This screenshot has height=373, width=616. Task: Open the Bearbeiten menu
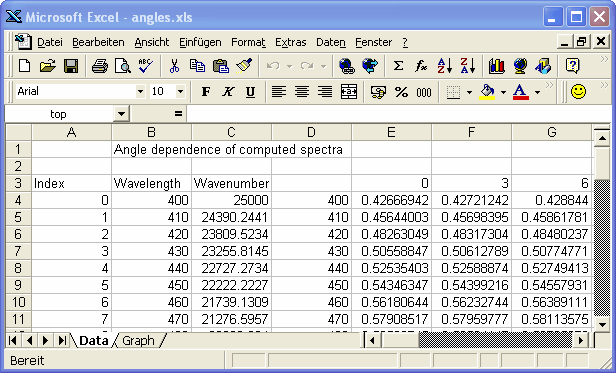click(x=98, y=42)
